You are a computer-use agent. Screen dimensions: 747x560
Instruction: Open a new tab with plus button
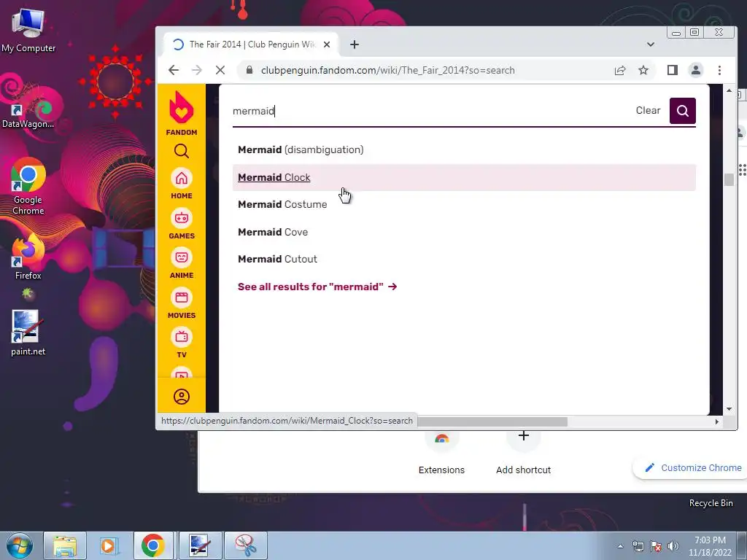click(355, 44)
